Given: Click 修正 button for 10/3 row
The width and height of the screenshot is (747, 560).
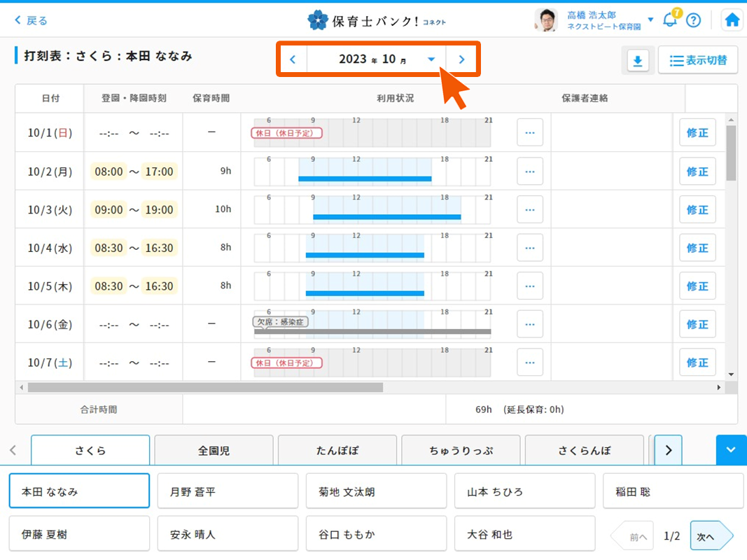Looking at the screenshot, I should point(697,210).
